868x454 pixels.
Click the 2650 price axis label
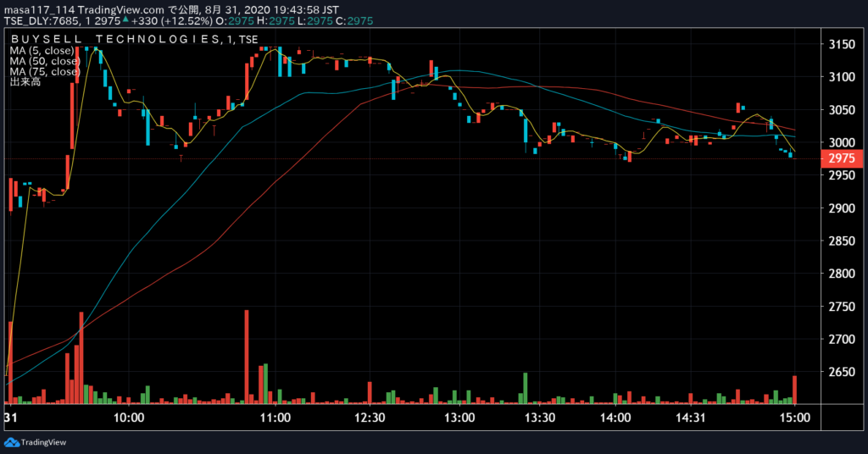[x=842, y=372]
